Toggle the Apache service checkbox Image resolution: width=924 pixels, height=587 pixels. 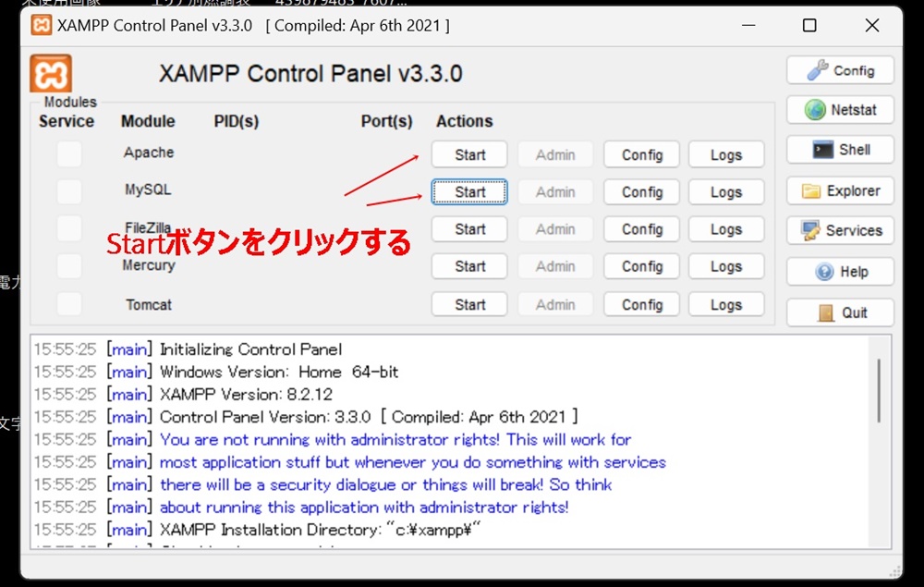pyautogui.click(x=69, y=154)
